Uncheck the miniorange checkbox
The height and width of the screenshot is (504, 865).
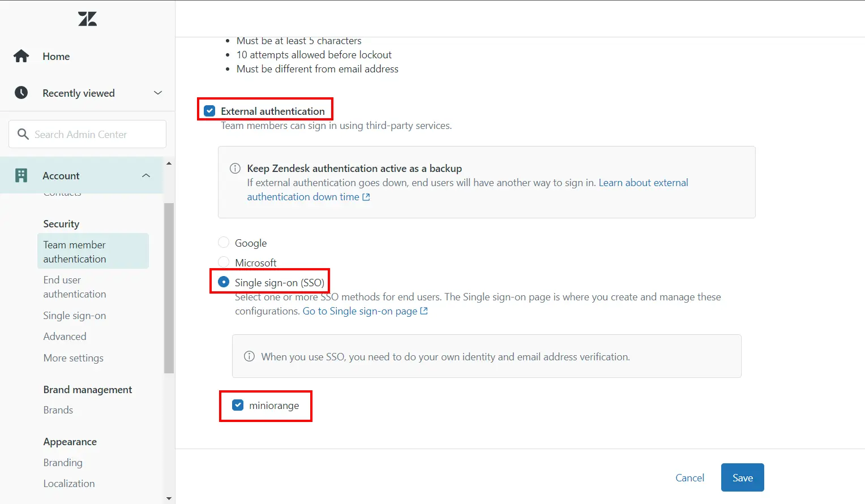coord(237,405)
